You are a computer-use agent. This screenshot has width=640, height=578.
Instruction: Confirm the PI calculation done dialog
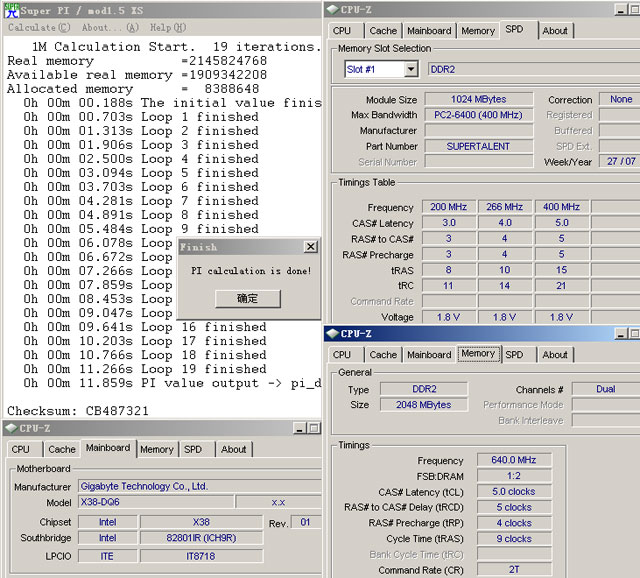click(x=247, y=299)
